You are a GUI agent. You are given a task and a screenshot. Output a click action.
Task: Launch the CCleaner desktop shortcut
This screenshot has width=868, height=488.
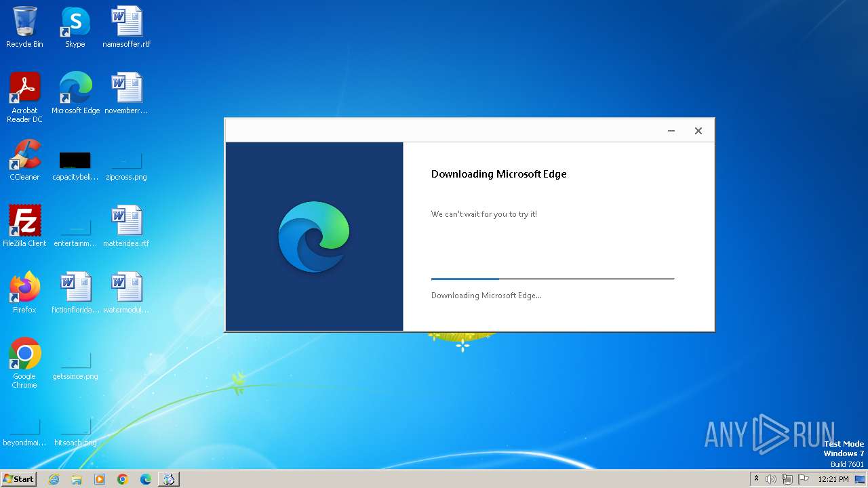click(24, 160)
